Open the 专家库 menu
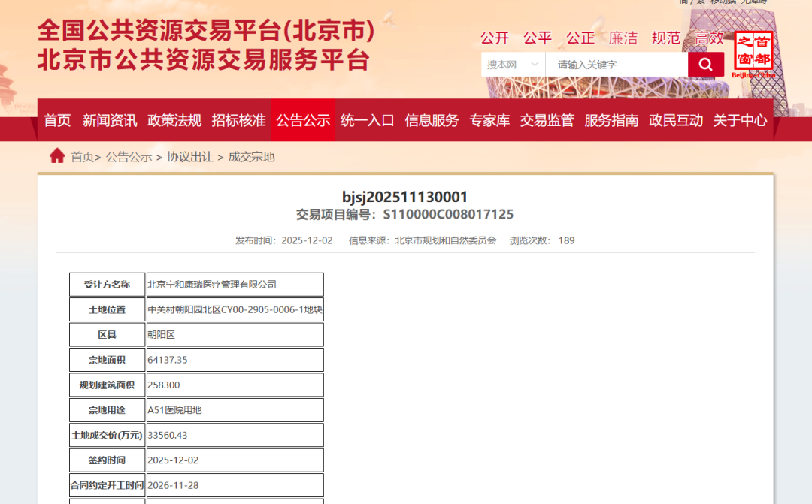The height and width of the screenshot is (504, 812). (x=489, y=120)
